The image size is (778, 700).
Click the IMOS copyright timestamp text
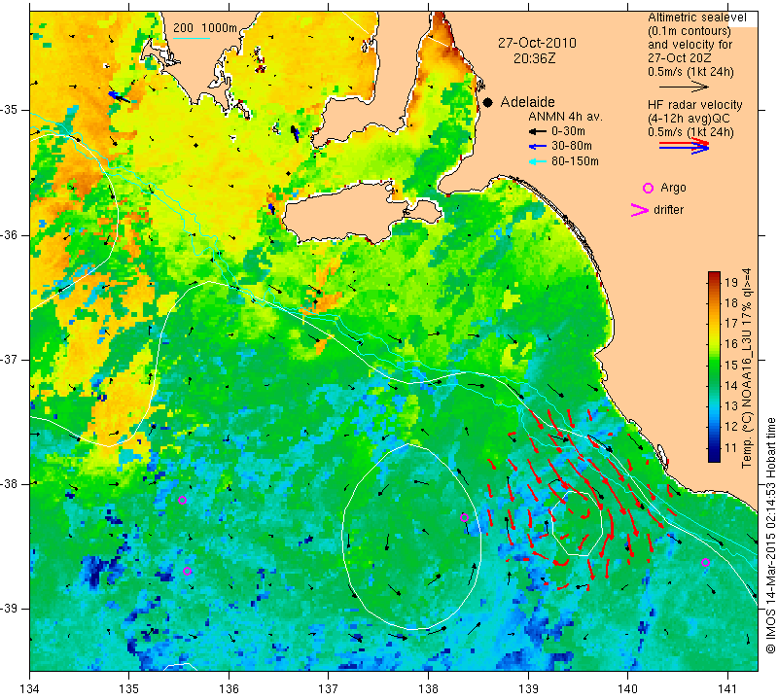pyautogui.click(x=770, y=535)
